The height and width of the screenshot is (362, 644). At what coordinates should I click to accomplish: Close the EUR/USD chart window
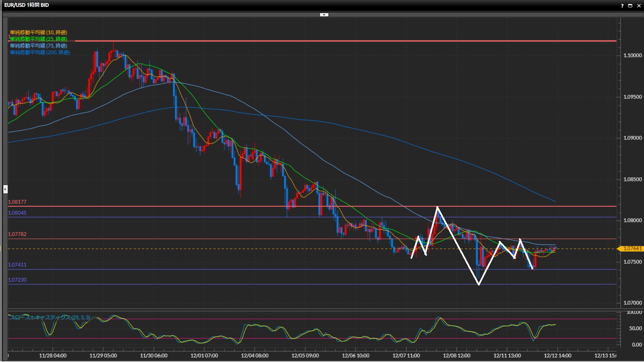(639, 6)
